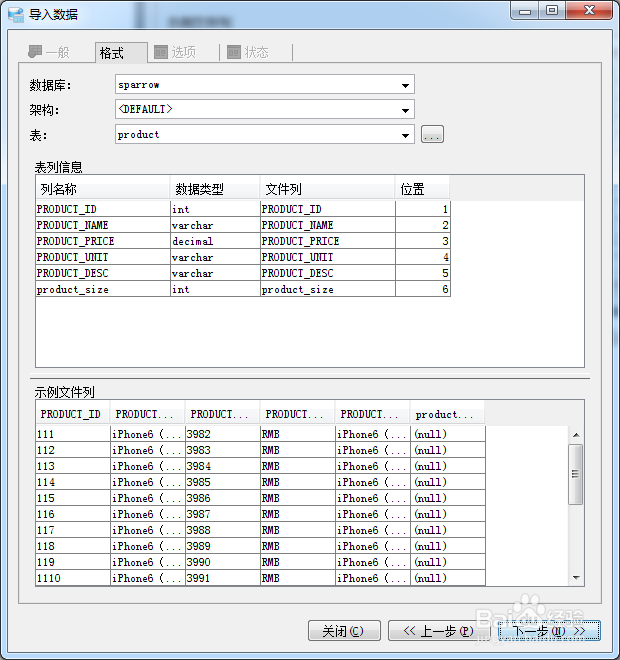
Task: Click the file column cell PRODUCT_NAME
Action: (x=328, y=225)
